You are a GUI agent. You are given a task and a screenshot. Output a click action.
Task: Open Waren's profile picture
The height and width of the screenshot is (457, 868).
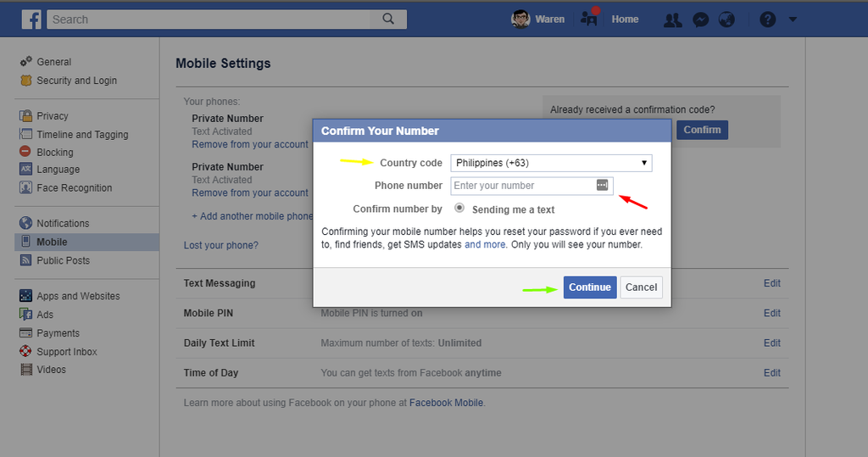click(520, 20)
